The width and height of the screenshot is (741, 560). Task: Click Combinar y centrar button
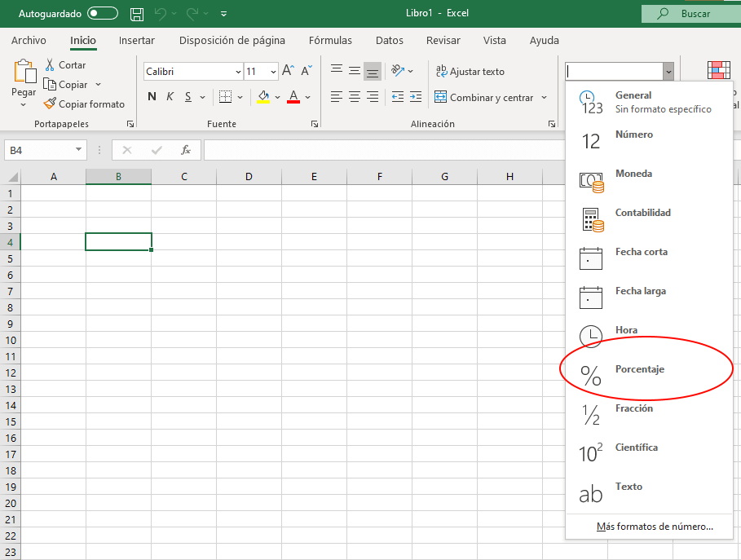point(484,97)
